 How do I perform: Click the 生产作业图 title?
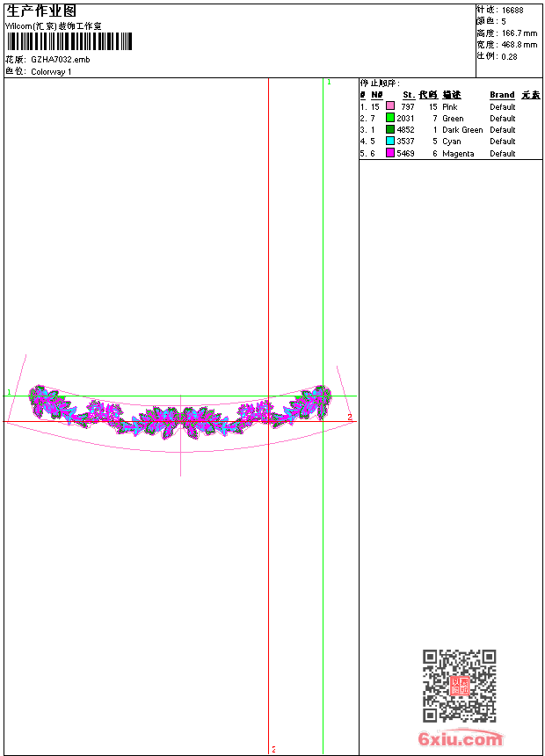pyautogui.click(x=41, y=11)
